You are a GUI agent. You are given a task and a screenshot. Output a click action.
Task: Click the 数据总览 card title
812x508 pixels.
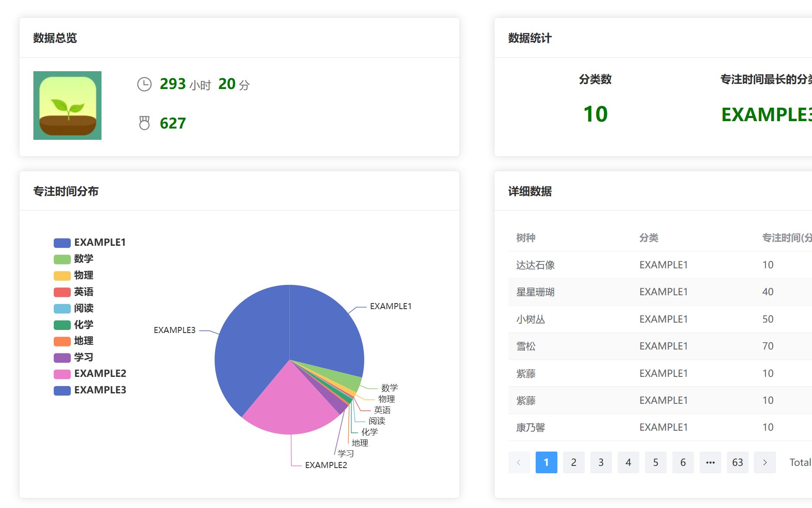55,38
